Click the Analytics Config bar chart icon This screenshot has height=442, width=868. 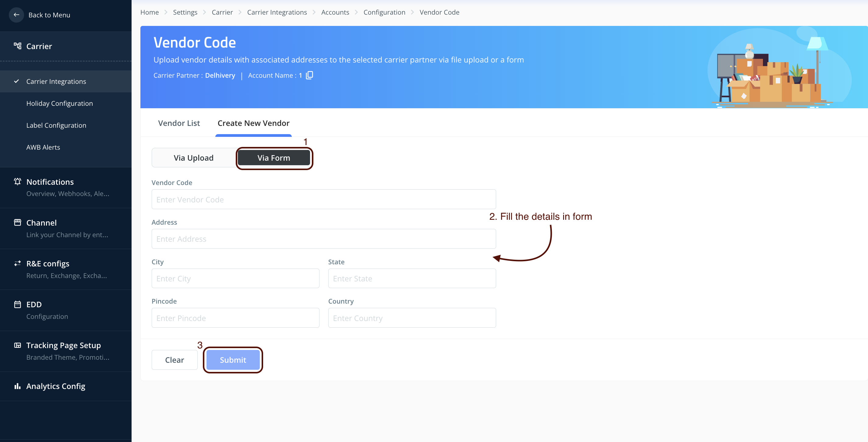(x=18, y=386)
